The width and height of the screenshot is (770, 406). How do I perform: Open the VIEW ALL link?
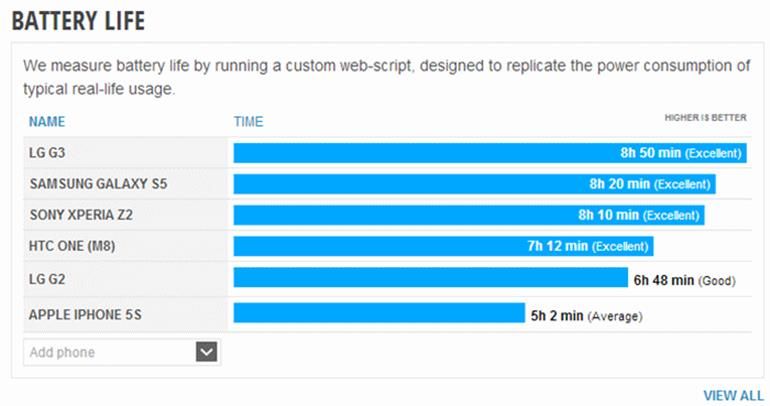coord(733,395)
